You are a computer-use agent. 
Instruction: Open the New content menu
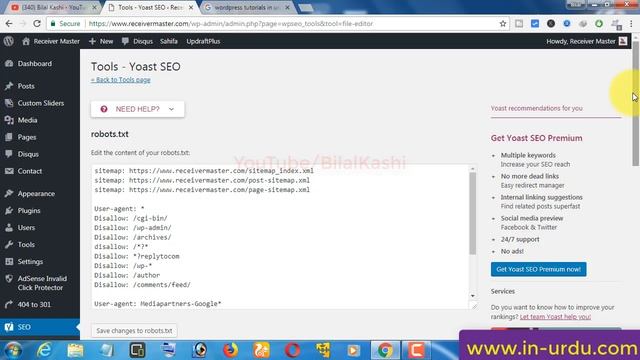(101, 41)
